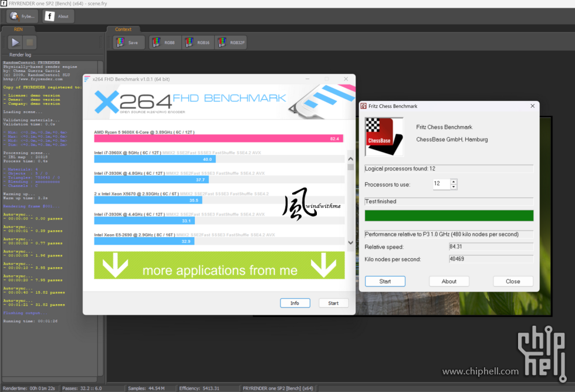Viewport: 575px width, 392px height.
Task: Click the x264 FHD Benchmark window icon
Action: (87, 79)
